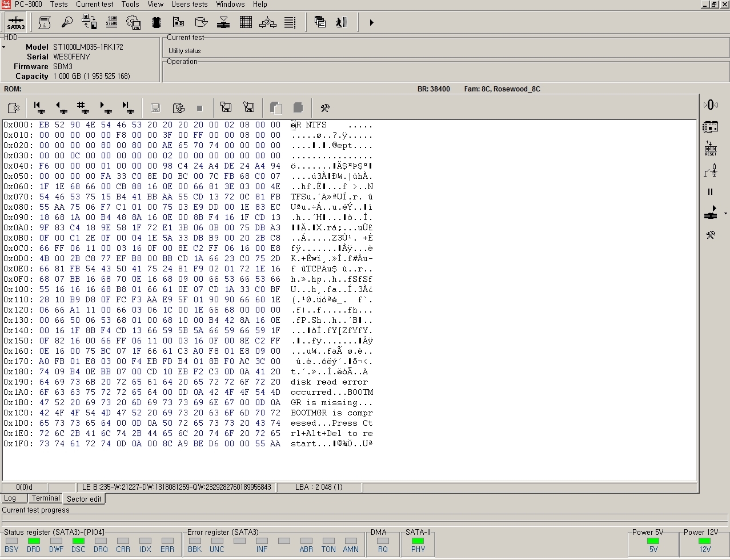Open the Current test menu
Image resolution: width=730 pixels, height=560 pixels.
point(95,4)
